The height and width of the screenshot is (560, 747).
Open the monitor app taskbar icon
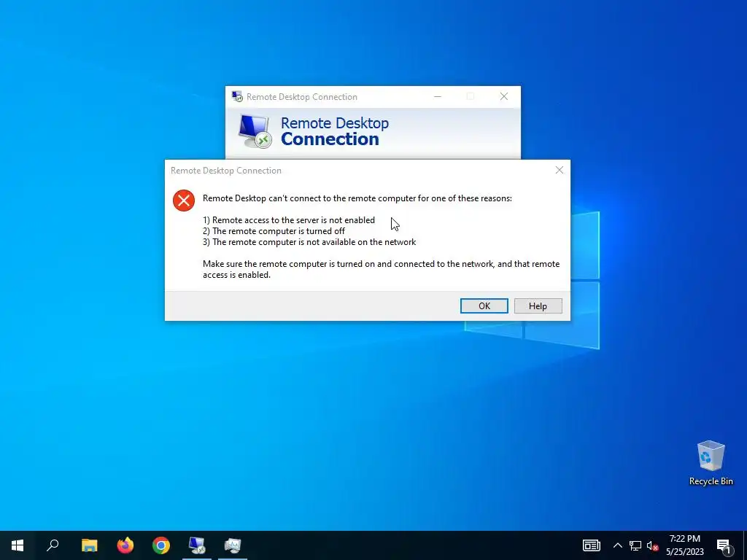pyautogui.click(x=233, y=545)
